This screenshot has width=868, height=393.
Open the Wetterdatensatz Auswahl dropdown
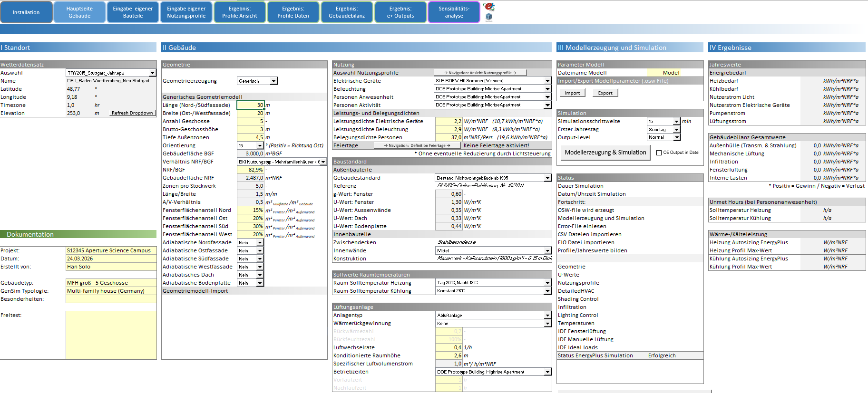point(152,73)
